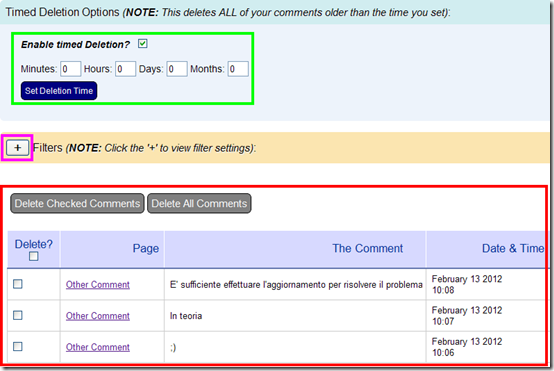Open Other Comment link in the 10:08 row
Screen dimensions: 554x371
point(98,285)
